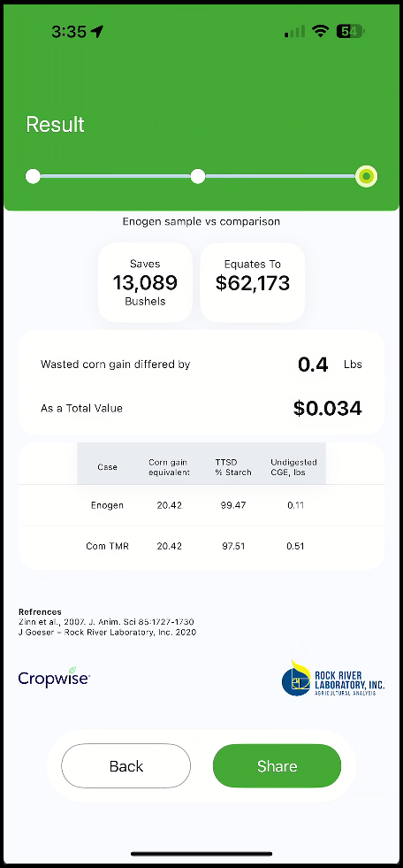Open the Saves 13,089 Bushels card

146,282
